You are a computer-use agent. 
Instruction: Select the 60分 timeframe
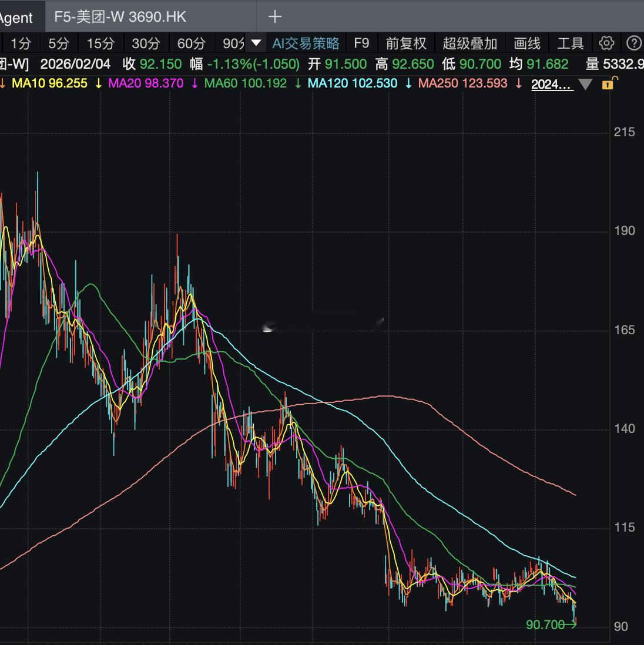pos(192,43)
